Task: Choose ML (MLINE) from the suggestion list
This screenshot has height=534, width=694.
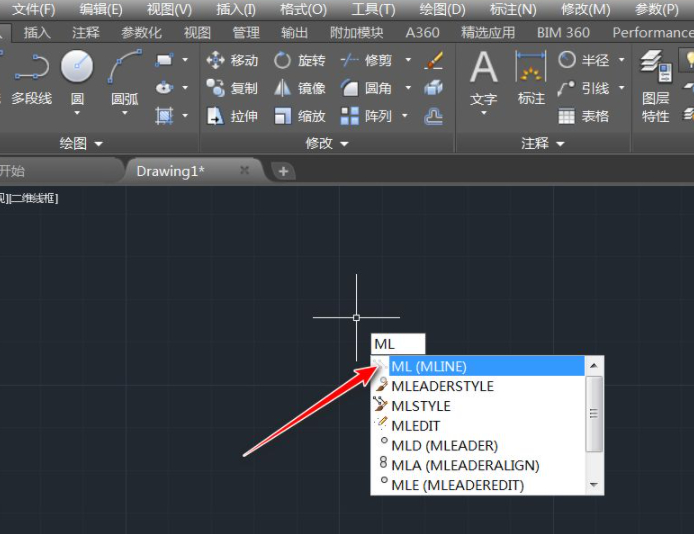Action: point(429,366)
